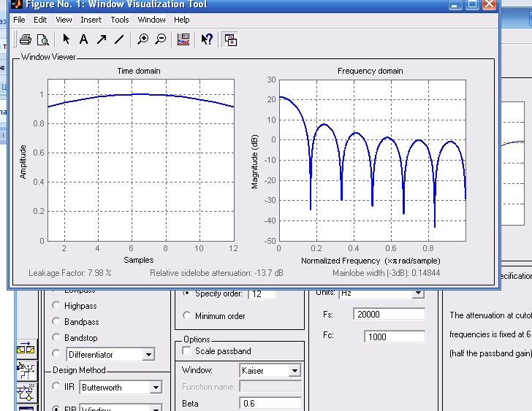Open the Differentiator dropdown list

click(148, 355)
